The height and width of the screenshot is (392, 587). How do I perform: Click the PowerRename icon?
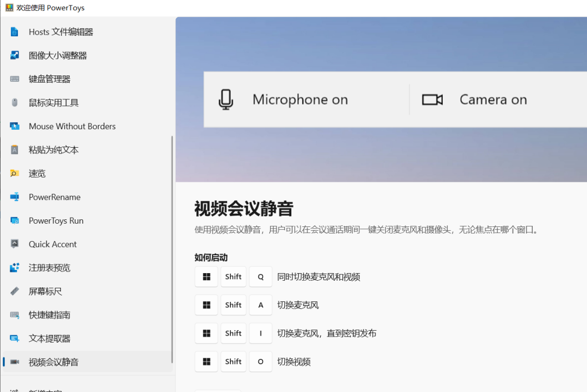[15, 197]
